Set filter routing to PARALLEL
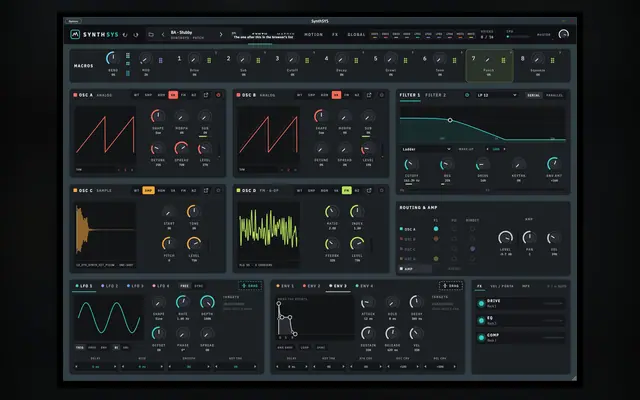 tap(554, 95)
